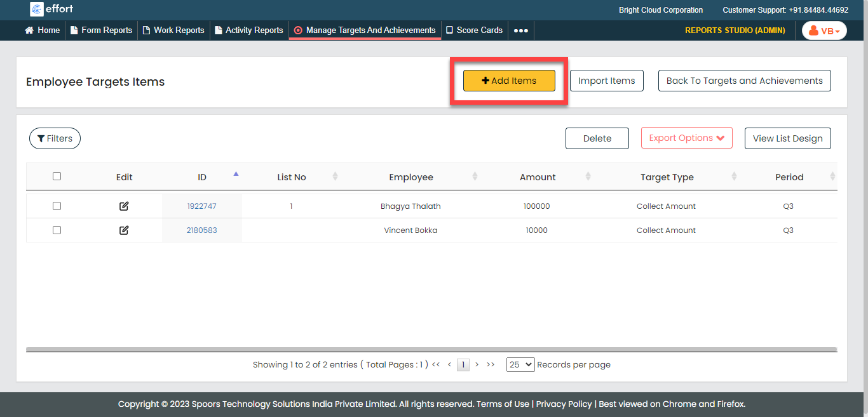Viewport: 868px width, 417px height.
Task: Check the box for row 1922747
Action: click(57, 206)
